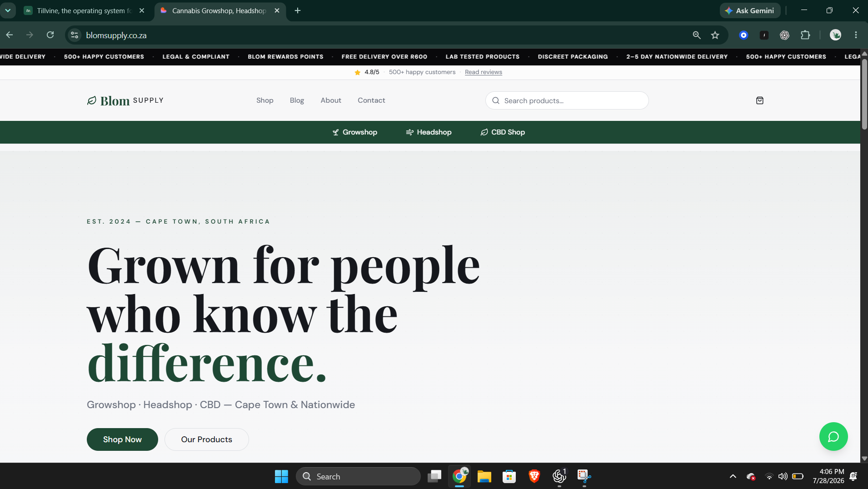Click the 4.8/5 star rating text
Image resolution: width=868 pixels, height=489 pixels.
click(x=372, y=72)
